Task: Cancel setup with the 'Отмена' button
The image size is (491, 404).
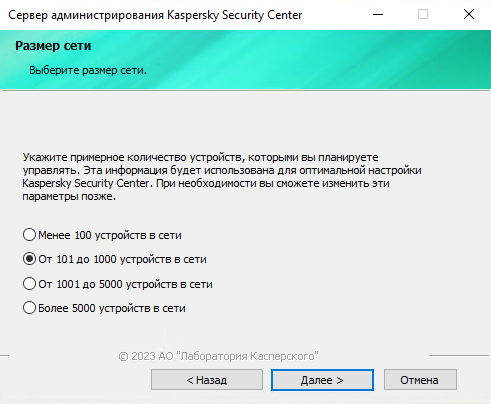Action: (x=420, y=380)
